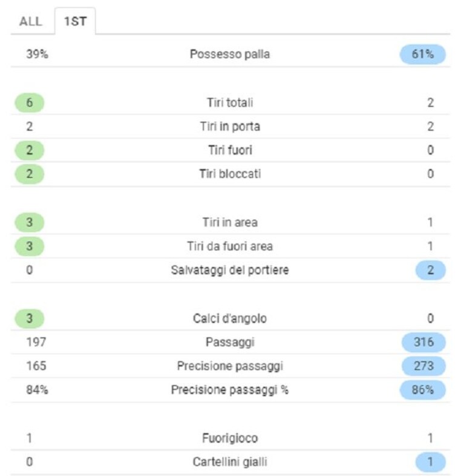Click green 3 badge for Calci d'angolo
464x476 pixels.
point(30,319)
